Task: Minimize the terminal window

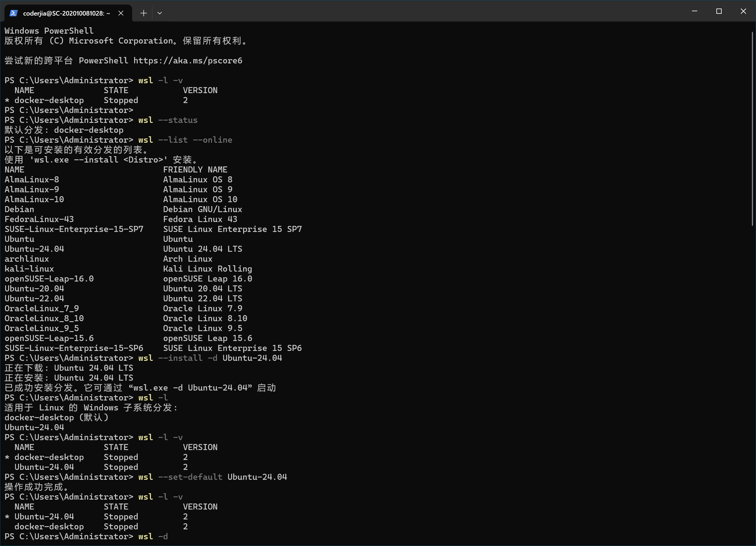Action: [694, 11]
